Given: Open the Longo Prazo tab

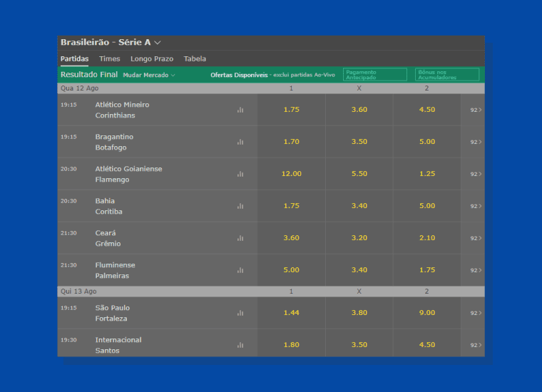Looking at the screenshot, I should (x=152, y=58).
